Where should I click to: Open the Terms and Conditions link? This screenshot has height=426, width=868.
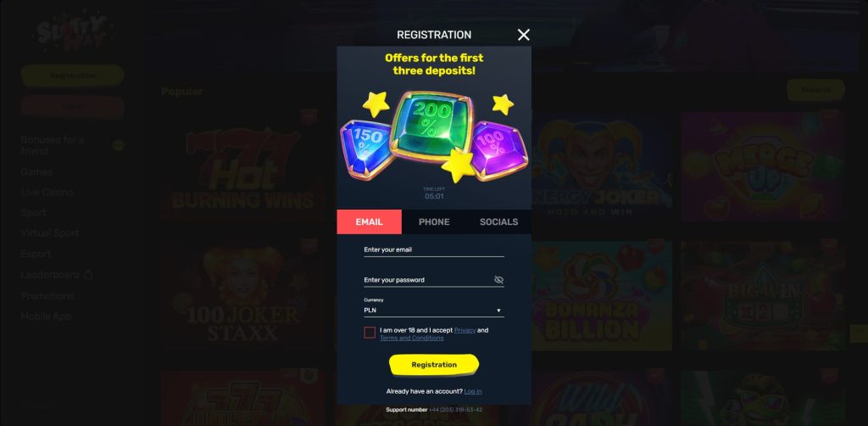coord(411,338)
